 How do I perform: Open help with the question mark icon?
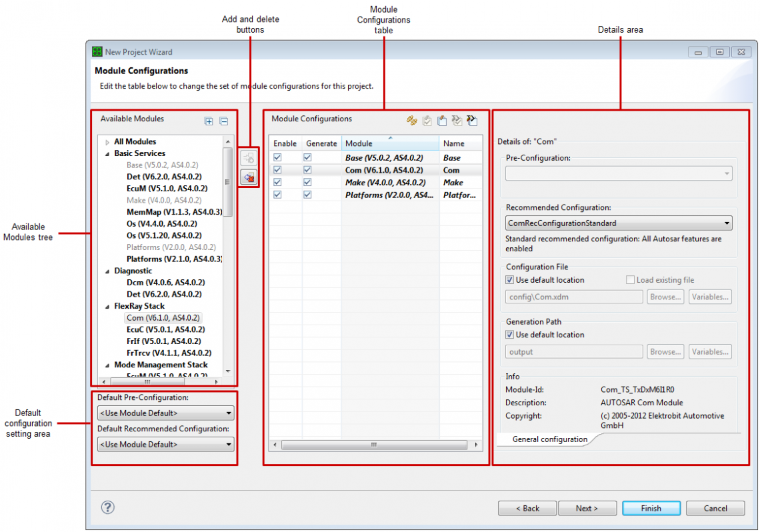pos(107,507)
